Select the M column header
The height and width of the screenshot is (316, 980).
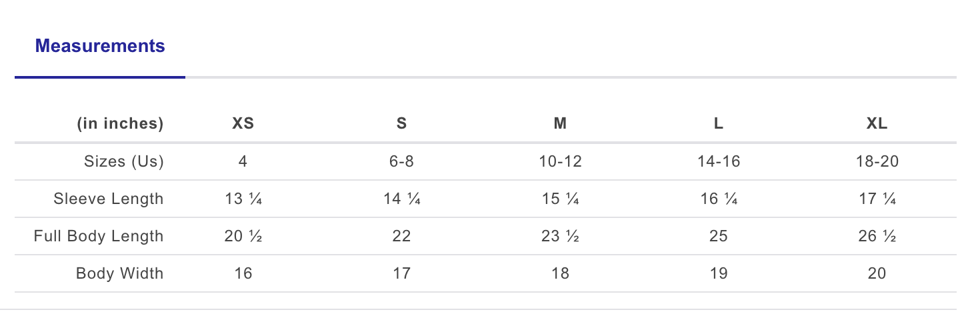point(560,123)
